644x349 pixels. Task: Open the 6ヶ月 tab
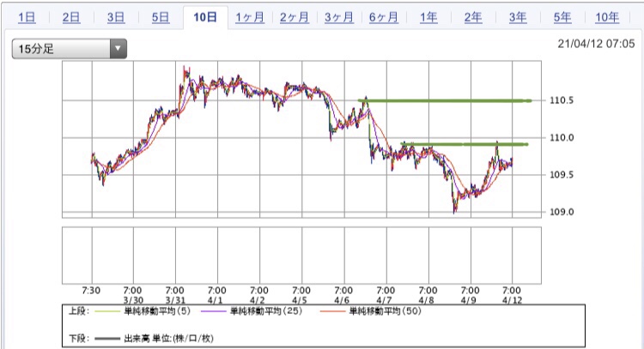click(384, 17)
